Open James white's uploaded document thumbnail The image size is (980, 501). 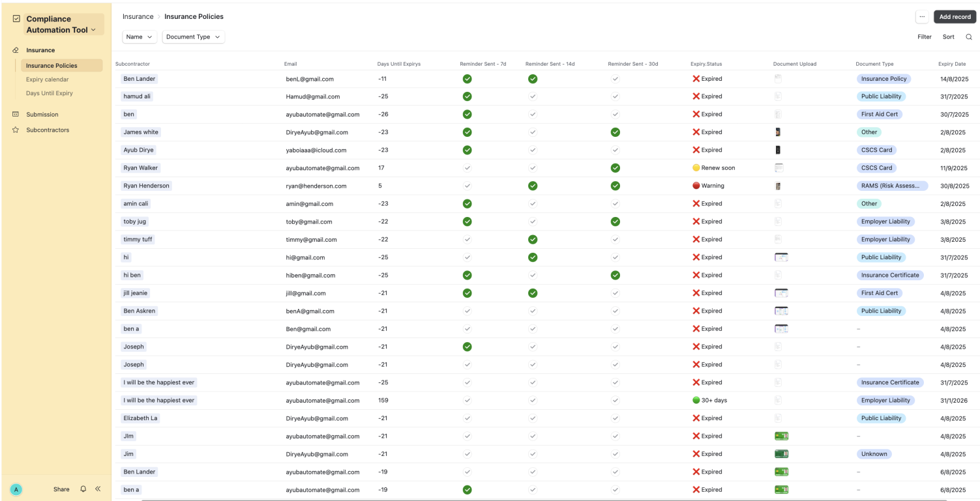click(778, 132)
